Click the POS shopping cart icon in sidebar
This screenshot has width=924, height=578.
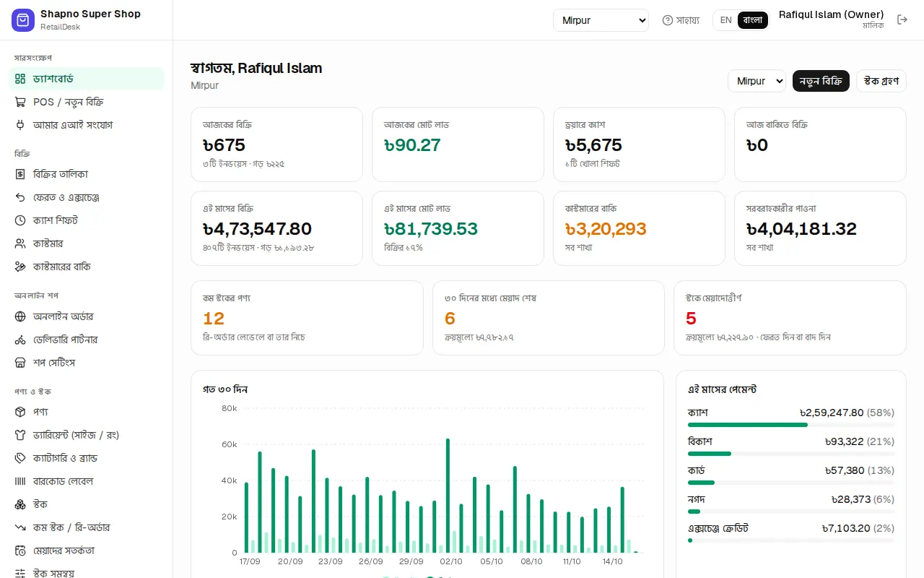pyautogui.click(x=20, y=102)
